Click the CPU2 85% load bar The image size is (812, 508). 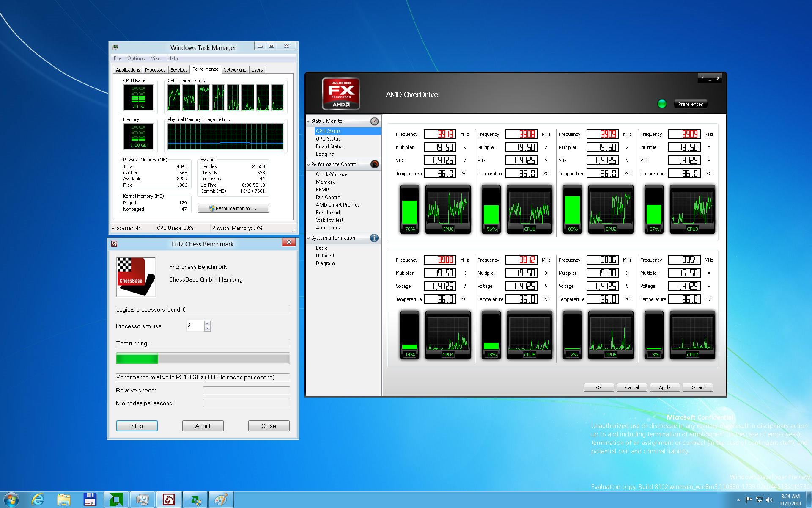pos(572,209)
